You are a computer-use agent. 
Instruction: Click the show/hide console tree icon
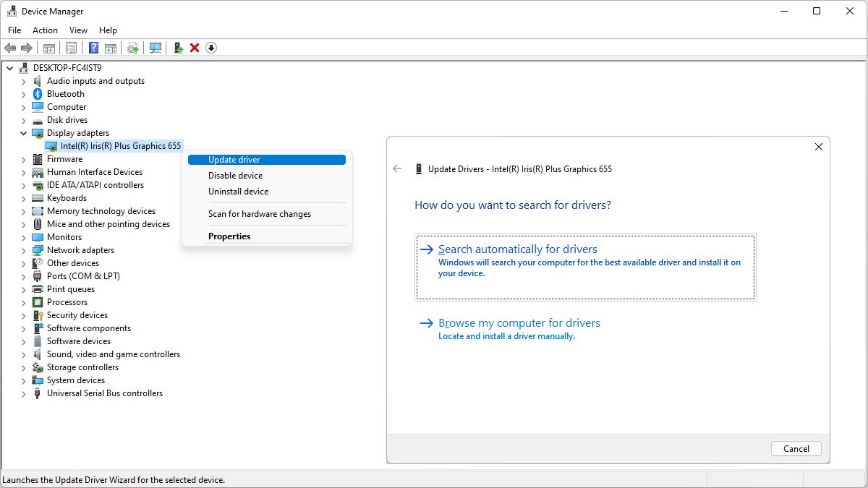tap(48, 48)
